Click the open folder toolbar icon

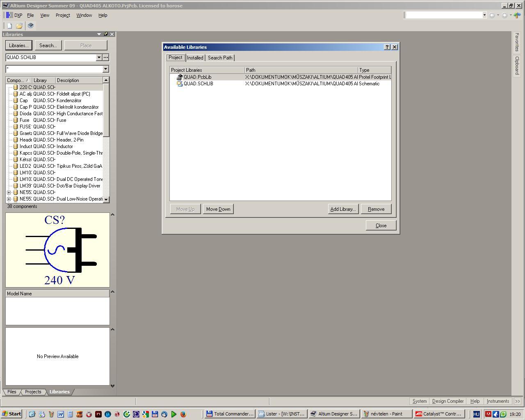tap(19, 26)
